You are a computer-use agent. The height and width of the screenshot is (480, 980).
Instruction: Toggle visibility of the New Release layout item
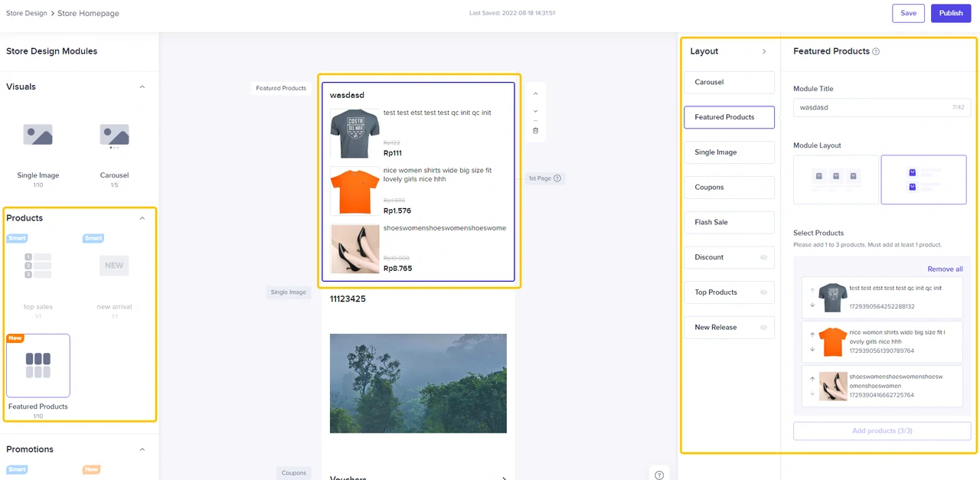(x=763, y=328)
